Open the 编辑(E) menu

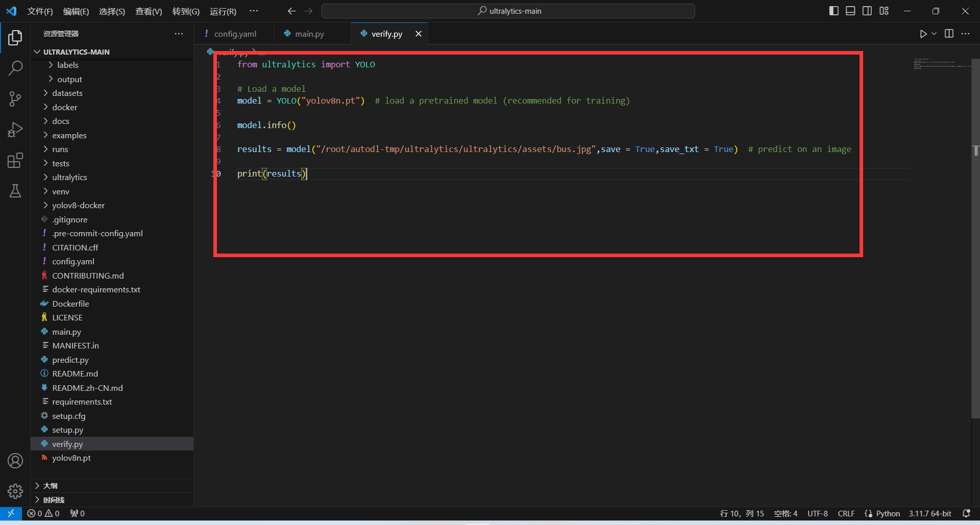76,11
